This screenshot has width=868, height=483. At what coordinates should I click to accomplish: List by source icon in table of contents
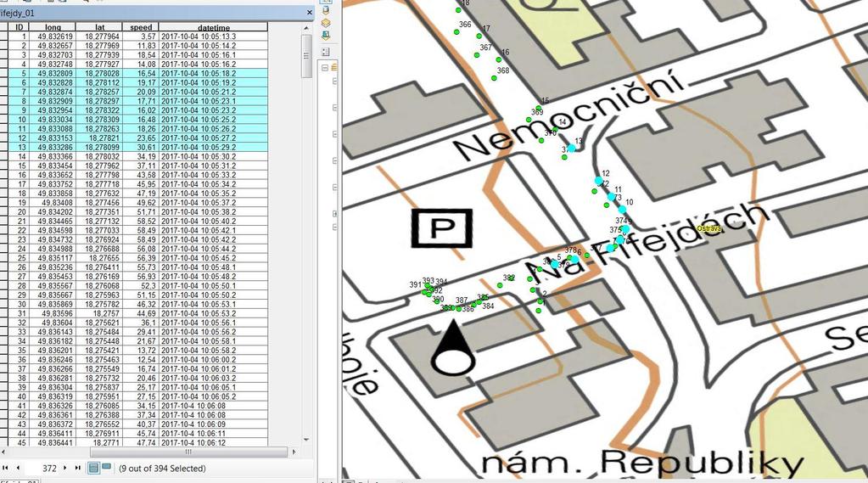[x=326, y=10]
